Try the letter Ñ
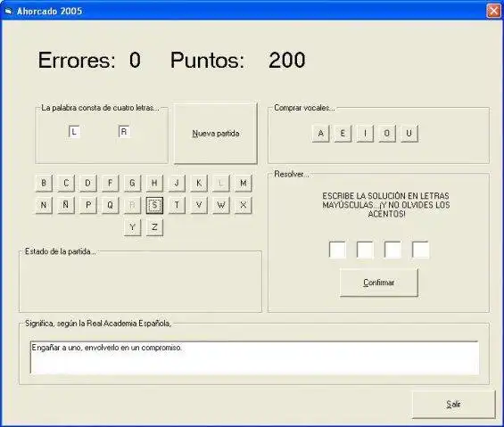 coord(66,205)
